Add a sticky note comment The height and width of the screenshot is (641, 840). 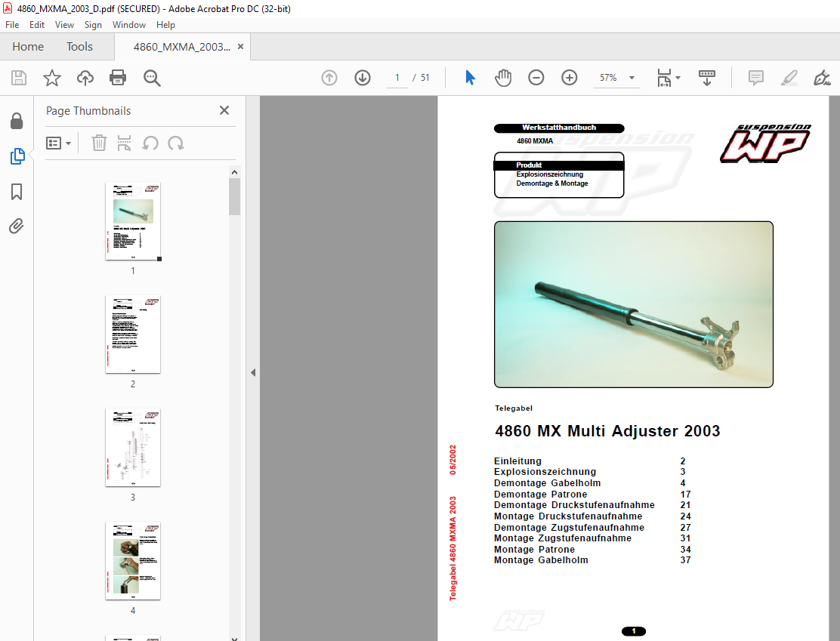point(756,79)
